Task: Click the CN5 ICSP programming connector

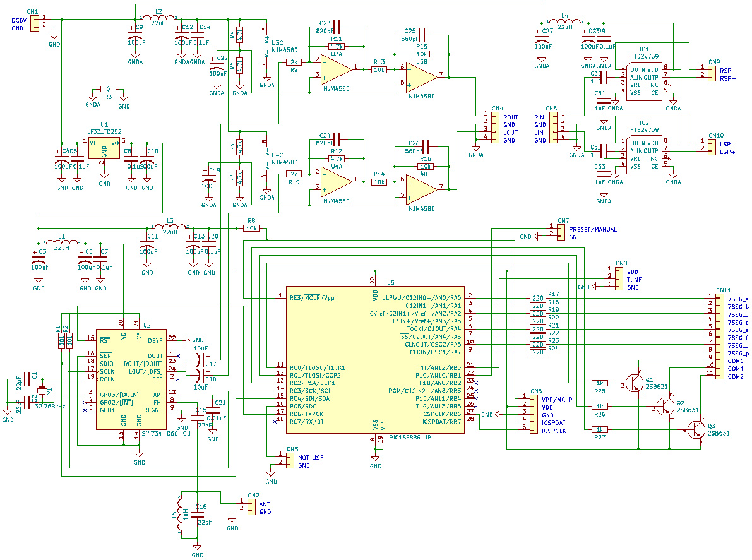Action: tap(525, 414)
